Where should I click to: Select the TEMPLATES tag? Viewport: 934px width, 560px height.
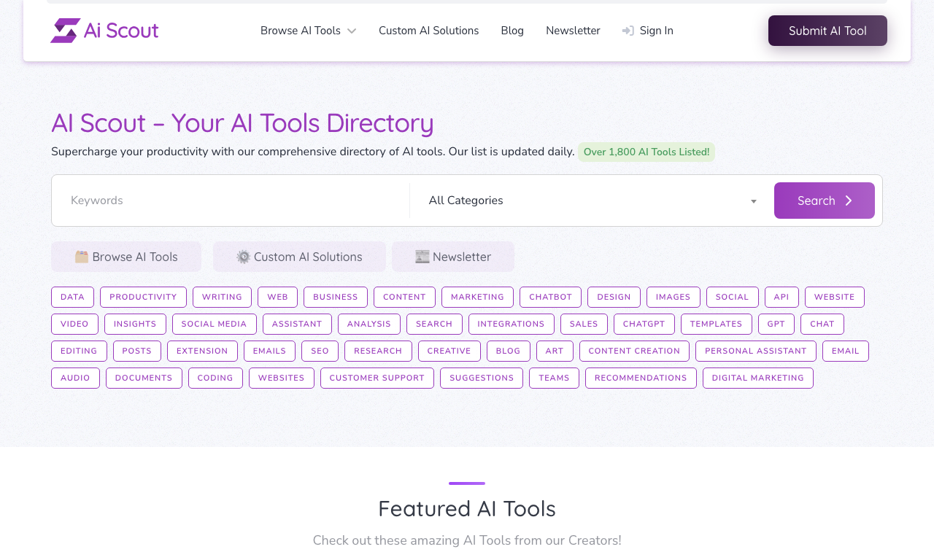(x=716, y=324)
